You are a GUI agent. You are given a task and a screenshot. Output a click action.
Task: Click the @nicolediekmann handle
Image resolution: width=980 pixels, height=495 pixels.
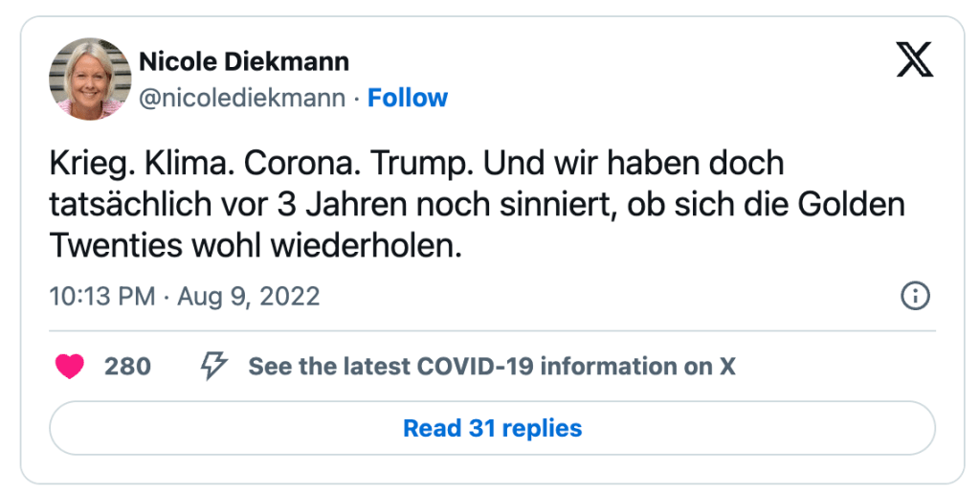[242, 98]
